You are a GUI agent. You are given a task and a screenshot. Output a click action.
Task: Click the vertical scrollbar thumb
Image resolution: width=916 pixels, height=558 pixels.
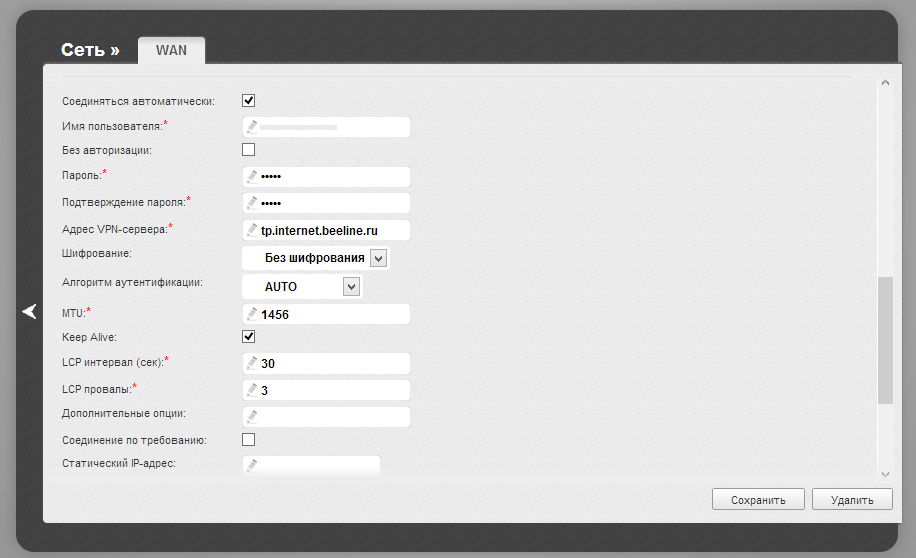click(x=884, y=340)
